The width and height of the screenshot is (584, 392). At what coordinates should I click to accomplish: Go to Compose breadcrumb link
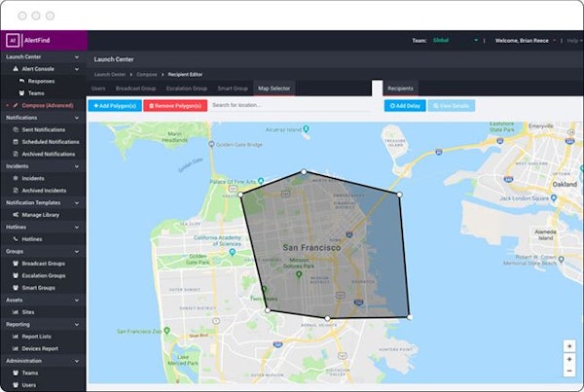[x=147, y=75]
